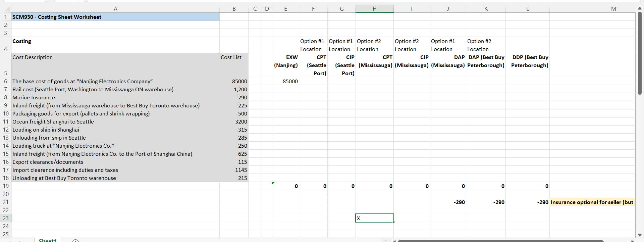This screenshot has height=242, width=644.
Task: Click the 'Export clearance/documents' label
Action: coord(48,162)
